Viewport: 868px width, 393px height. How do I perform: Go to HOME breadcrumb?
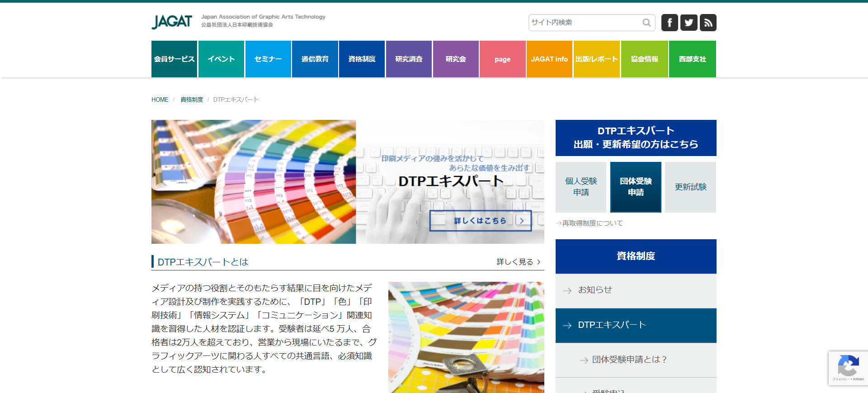160,99
